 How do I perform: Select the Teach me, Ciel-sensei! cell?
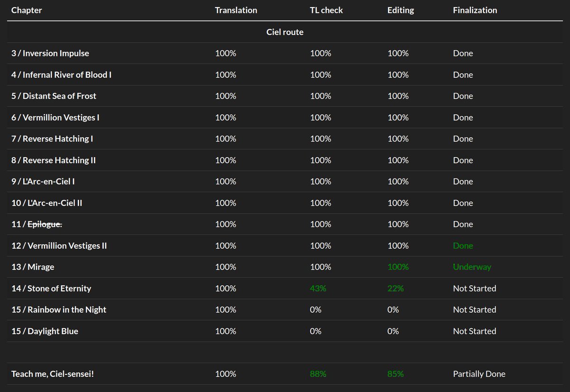[x=53, y=373]
